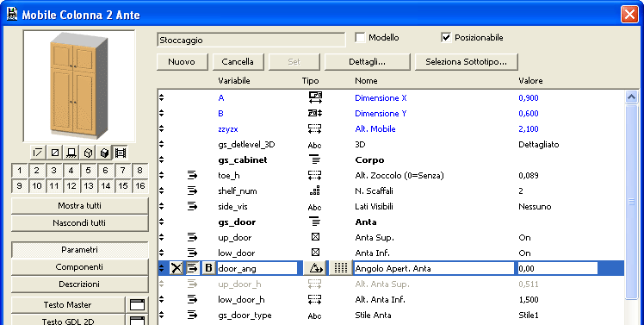
Task: Toggle layer number 5 button
Action: click(89, 171)
